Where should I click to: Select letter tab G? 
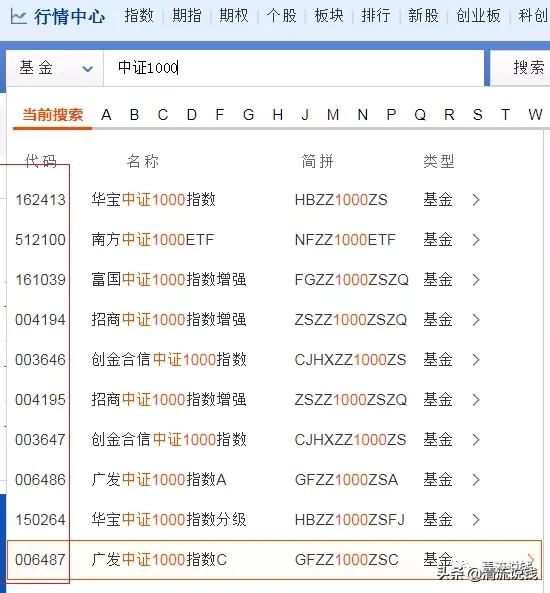(x=249, y=115)
